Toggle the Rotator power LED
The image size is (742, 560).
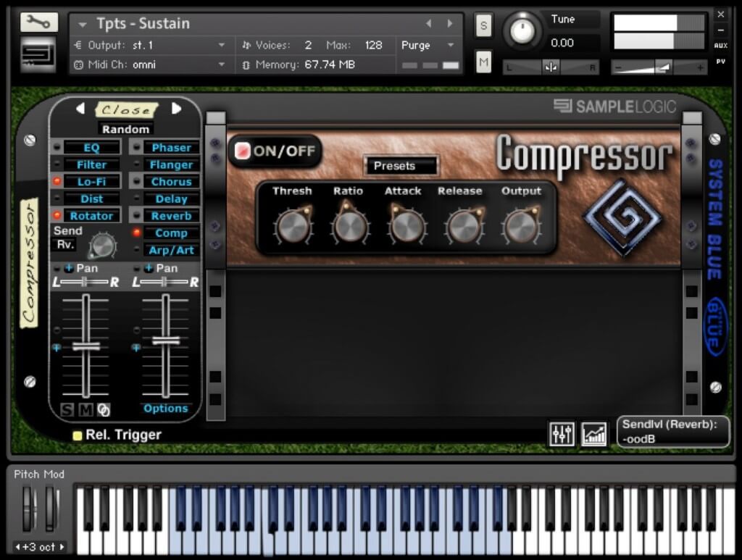pyautogui.click(x=57, y=215)
